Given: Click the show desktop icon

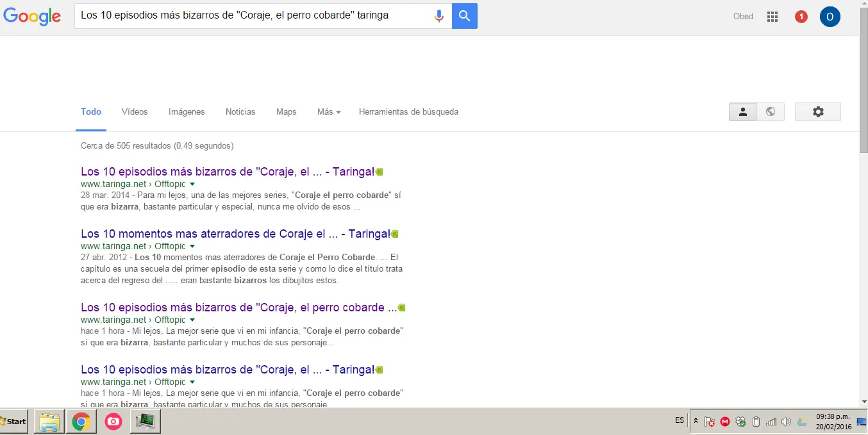Looking at the screenshot, I should [862, 422].
